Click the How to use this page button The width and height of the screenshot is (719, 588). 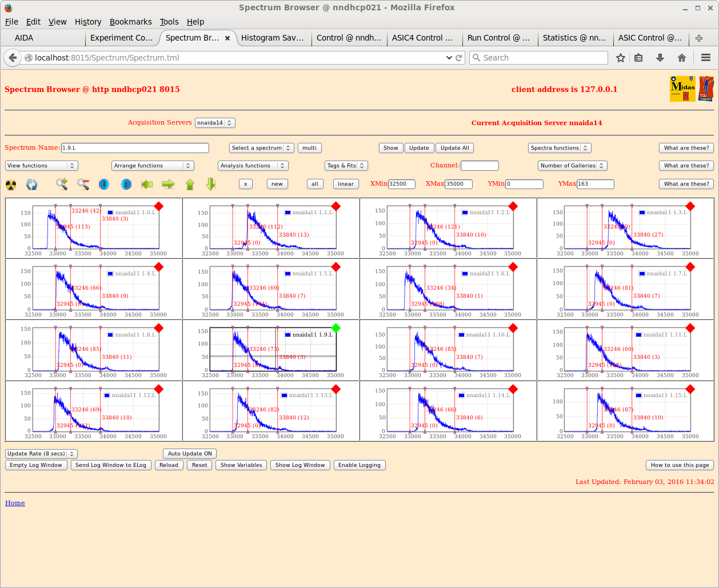pos(680,465)
